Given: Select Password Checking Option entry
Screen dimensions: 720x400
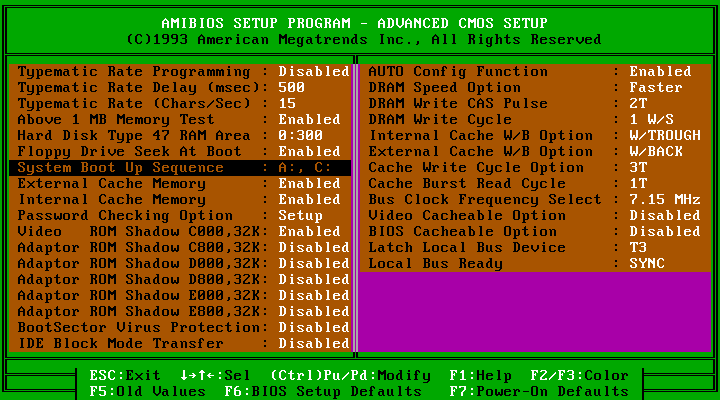Looking at the screenshot, I should pyautogui.click(x=125, y=216).
